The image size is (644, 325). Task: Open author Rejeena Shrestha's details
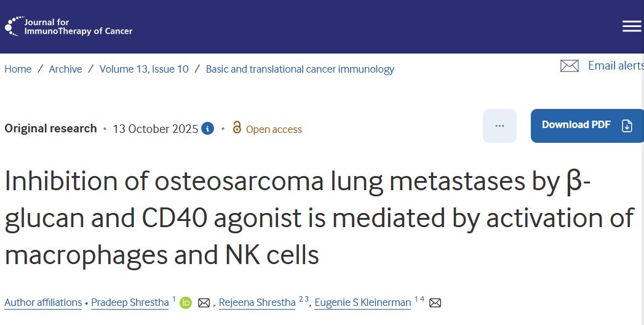(x=257, y=302)
